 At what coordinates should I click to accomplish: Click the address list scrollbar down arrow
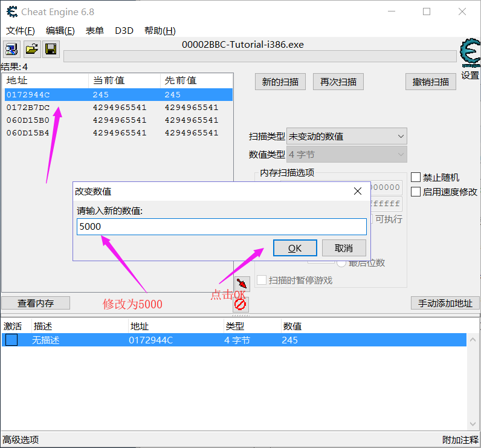473,424
